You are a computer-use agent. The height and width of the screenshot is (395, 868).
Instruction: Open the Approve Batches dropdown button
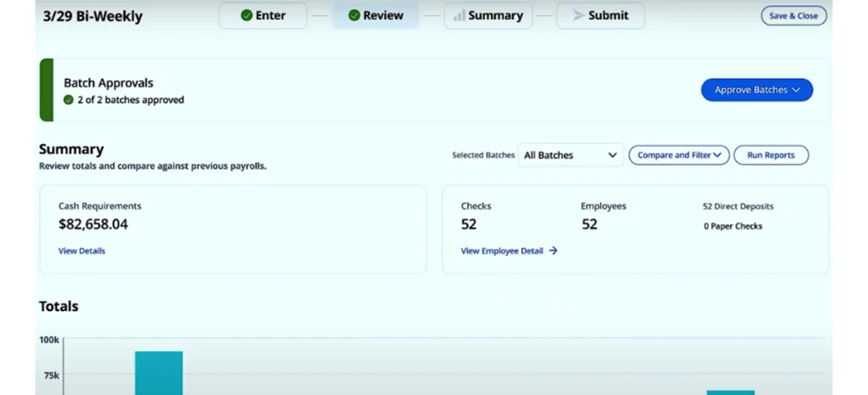(757, 90)
